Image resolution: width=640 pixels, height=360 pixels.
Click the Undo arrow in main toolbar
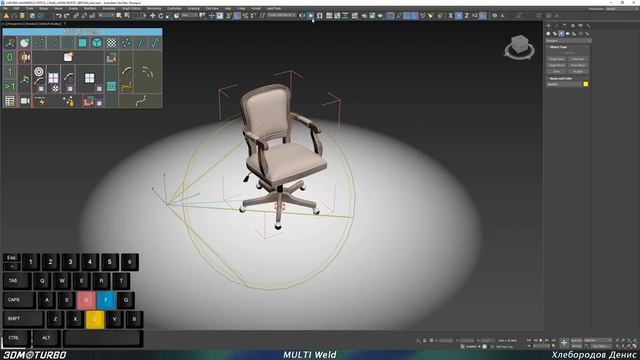[x=59, y=16]
